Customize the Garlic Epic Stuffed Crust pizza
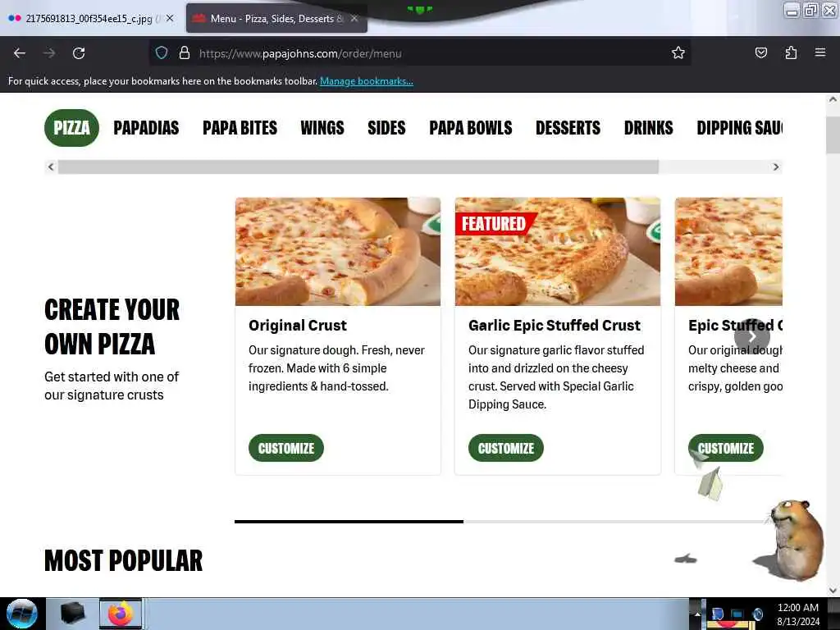840x630 pixels. (505, 448)
